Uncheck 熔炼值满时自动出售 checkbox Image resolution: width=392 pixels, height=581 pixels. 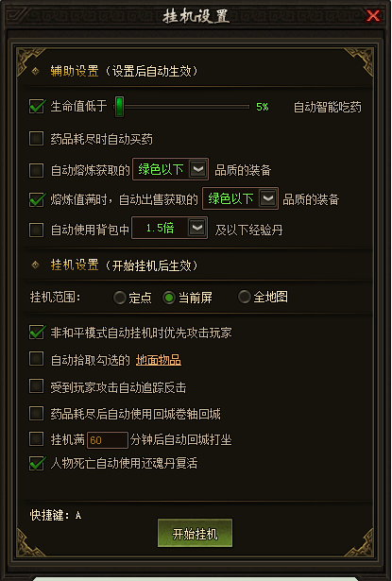tap(36, 199)
